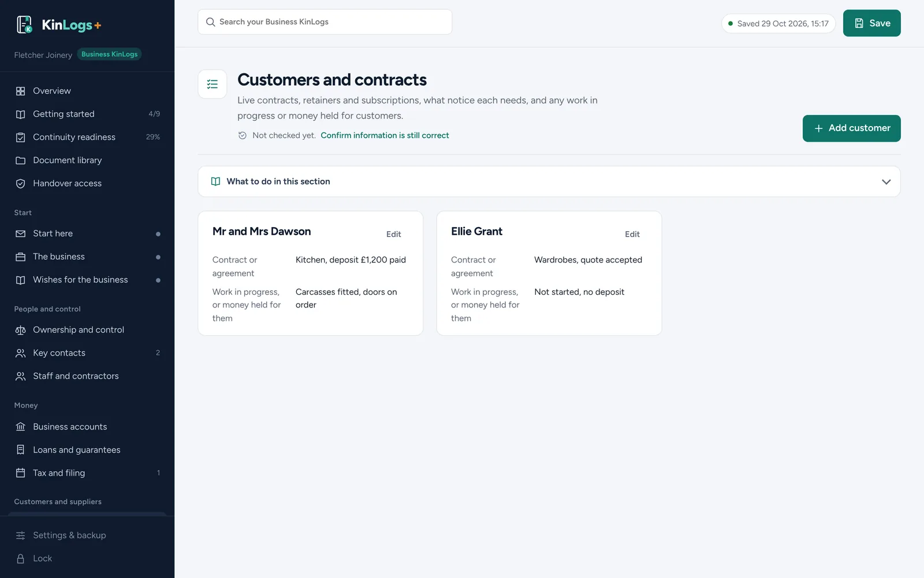Click the Handover access shield icon
The image size is (924, 578).
[21, 183]
